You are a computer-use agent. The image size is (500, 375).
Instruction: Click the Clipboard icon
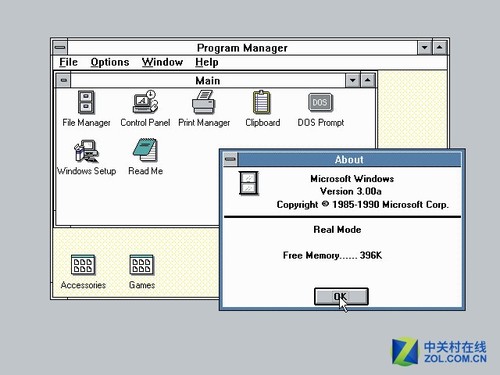pos(262,102)
